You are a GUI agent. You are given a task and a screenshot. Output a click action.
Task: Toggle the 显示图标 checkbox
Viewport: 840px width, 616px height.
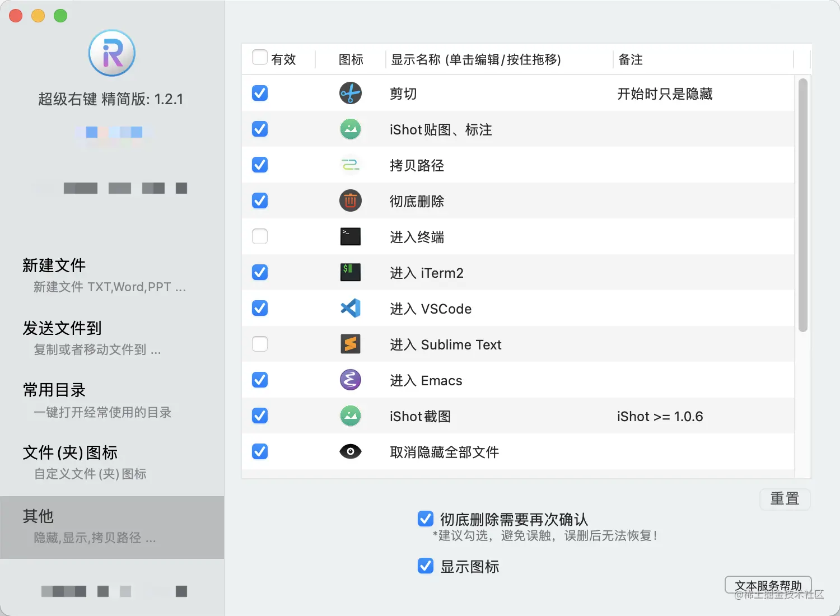(x=426, y=566)
